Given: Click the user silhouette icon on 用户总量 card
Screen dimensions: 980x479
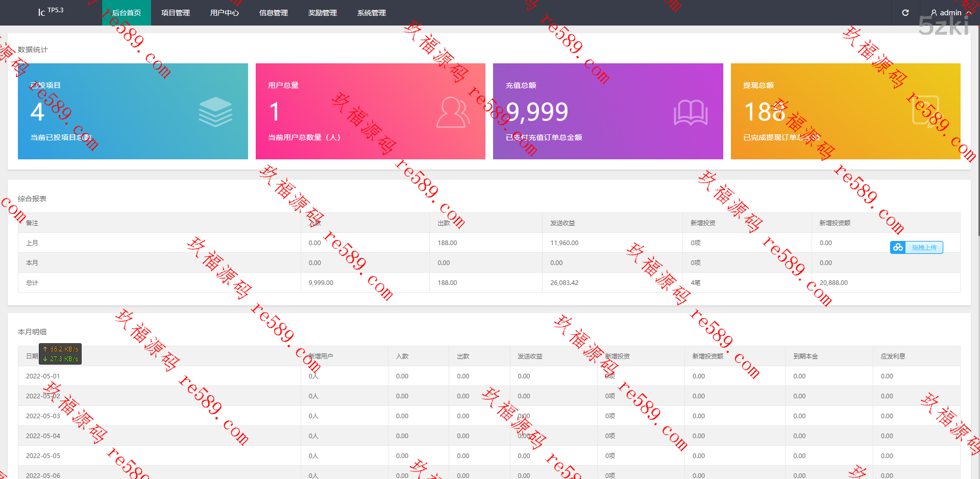Looking at the screenshot, I should coord(453,112).
